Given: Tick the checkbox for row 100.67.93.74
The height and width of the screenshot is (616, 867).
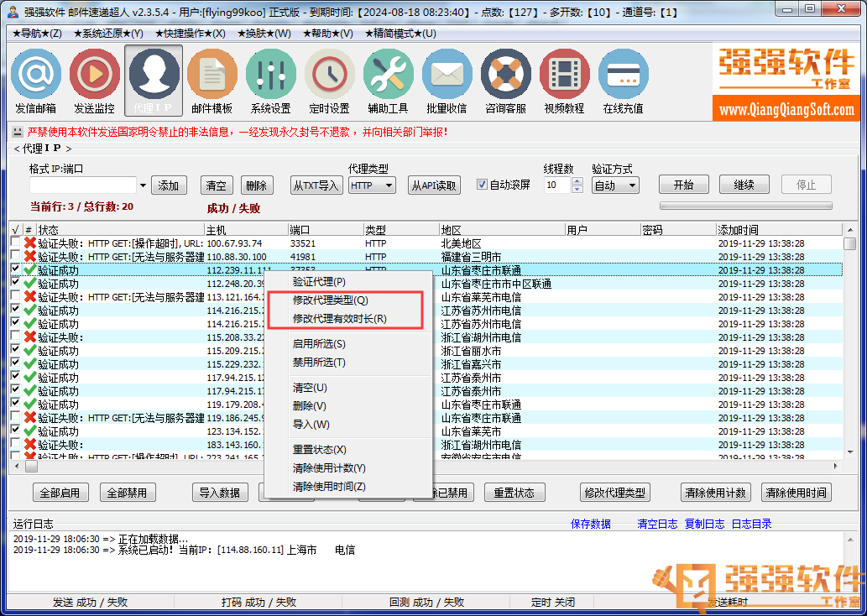Looking at the screenshot, I should tap(15, 243).
